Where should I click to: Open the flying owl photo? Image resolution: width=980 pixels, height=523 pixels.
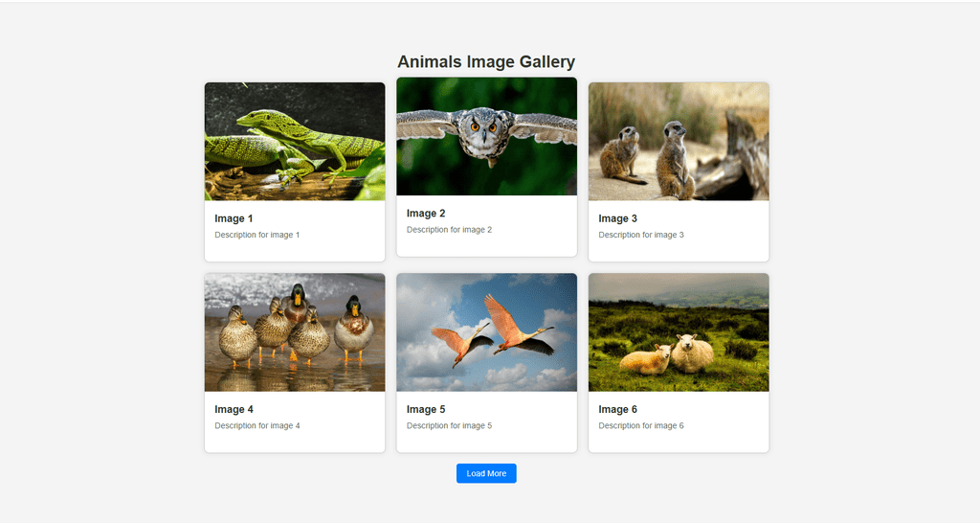tap(487, 136)
